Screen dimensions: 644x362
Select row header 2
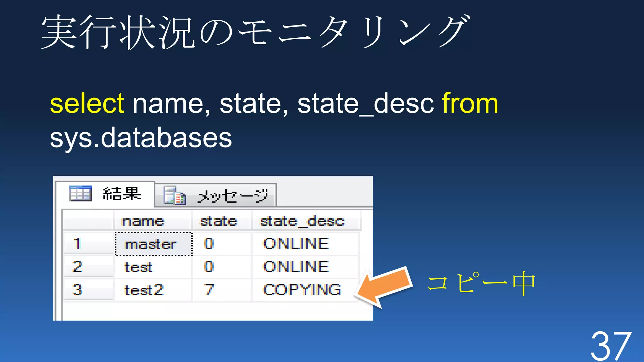[88, 267]
